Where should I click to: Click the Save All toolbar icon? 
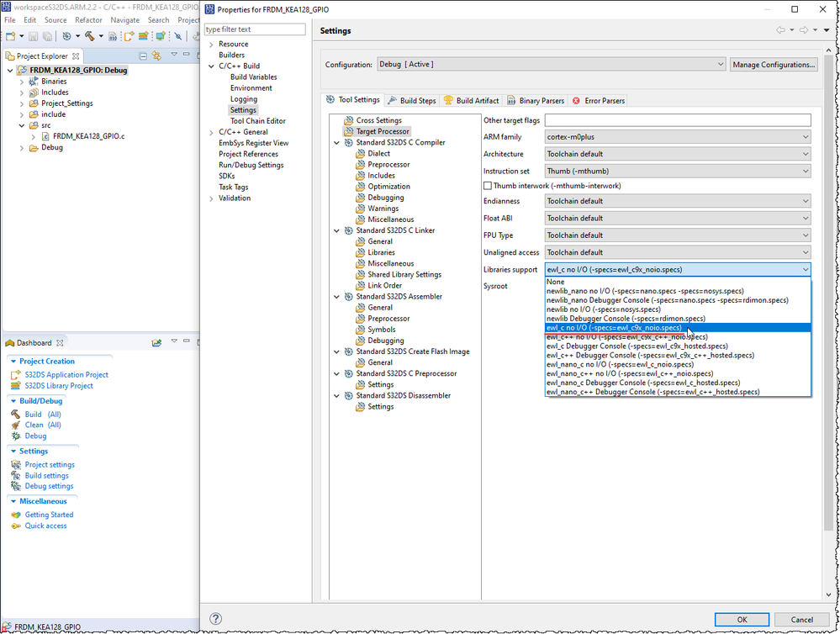tap(48, 35)
